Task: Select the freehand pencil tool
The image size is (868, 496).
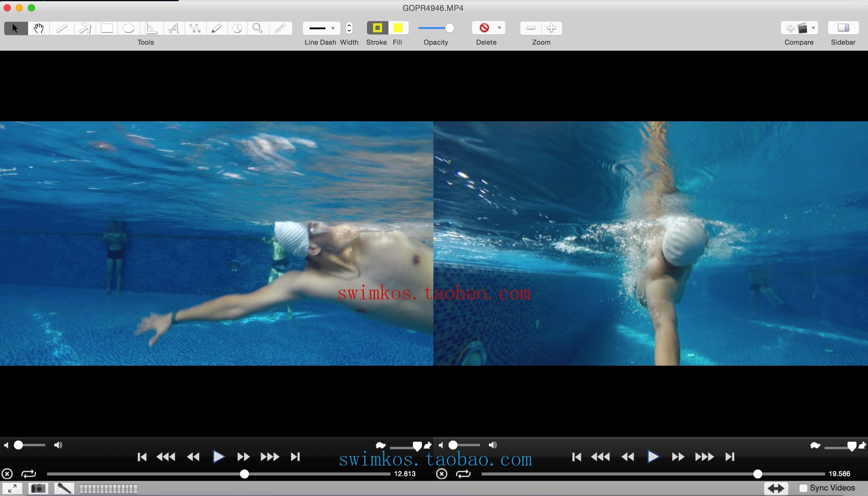Action: tap(216, 28)
